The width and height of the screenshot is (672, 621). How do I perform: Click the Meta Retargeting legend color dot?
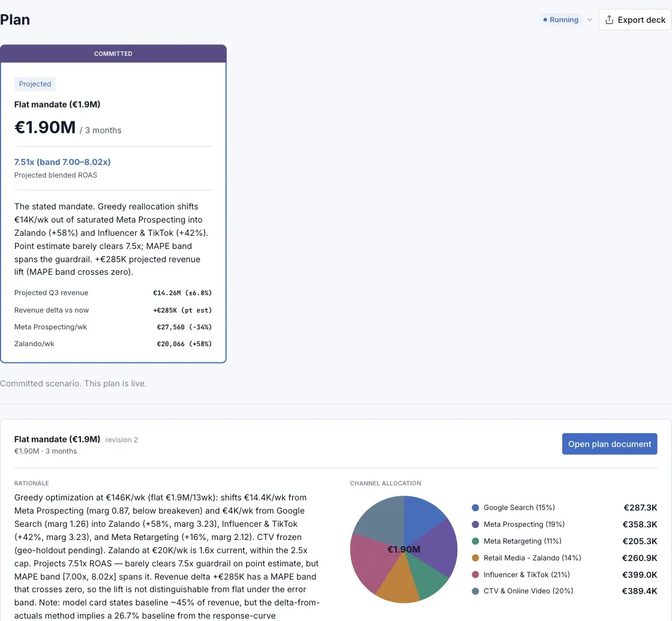click(x=475, y=541)
